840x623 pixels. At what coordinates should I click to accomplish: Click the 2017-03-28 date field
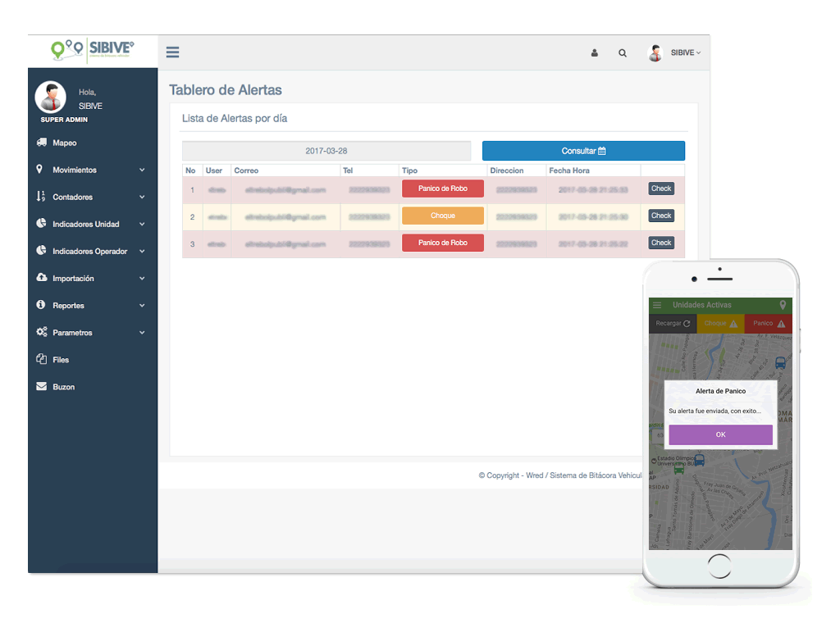coord(326,151)
